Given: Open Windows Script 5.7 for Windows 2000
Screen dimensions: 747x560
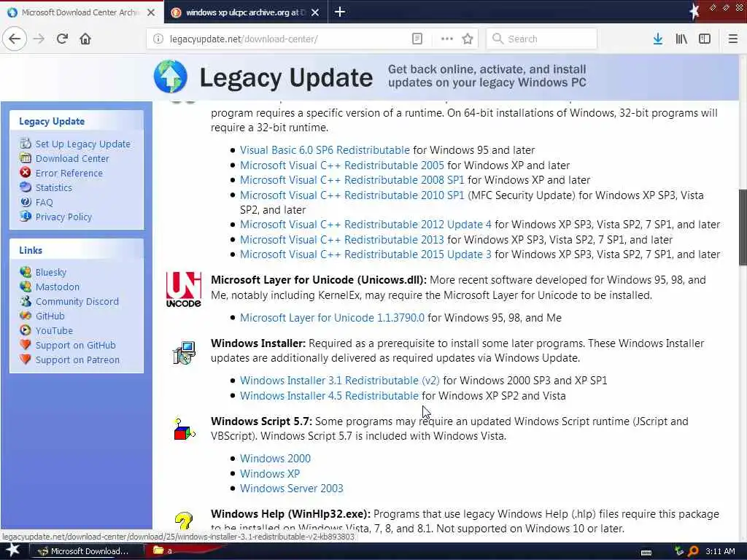Looking at the screenshot, I should pyautogui.click(x=275, y=459).
